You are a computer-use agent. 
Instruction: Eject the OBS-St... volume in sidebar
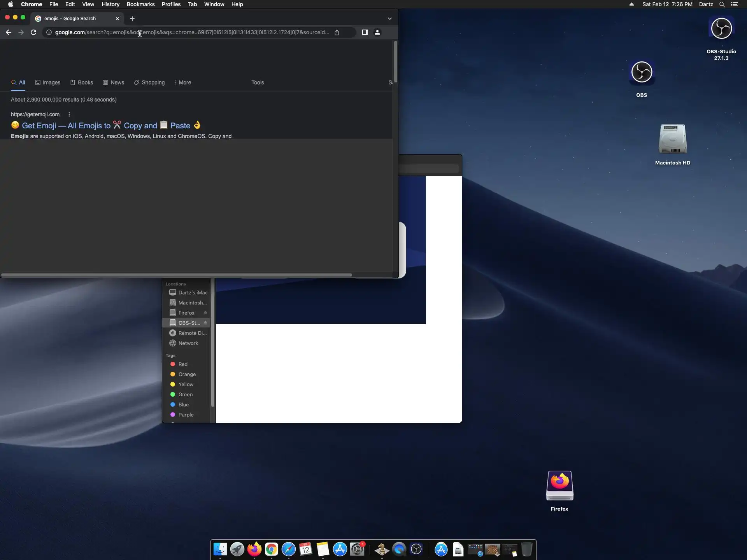pos(205,323)
